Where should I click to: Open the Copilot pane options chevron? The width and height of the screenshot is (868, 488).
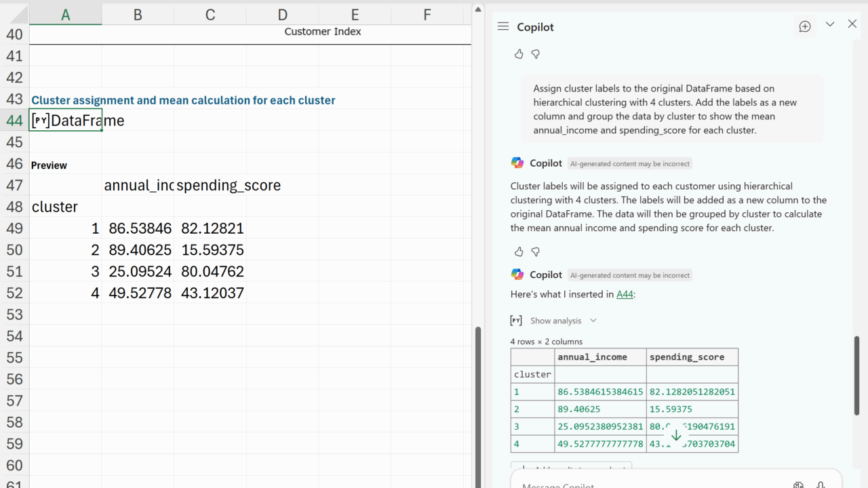point(829,24)
